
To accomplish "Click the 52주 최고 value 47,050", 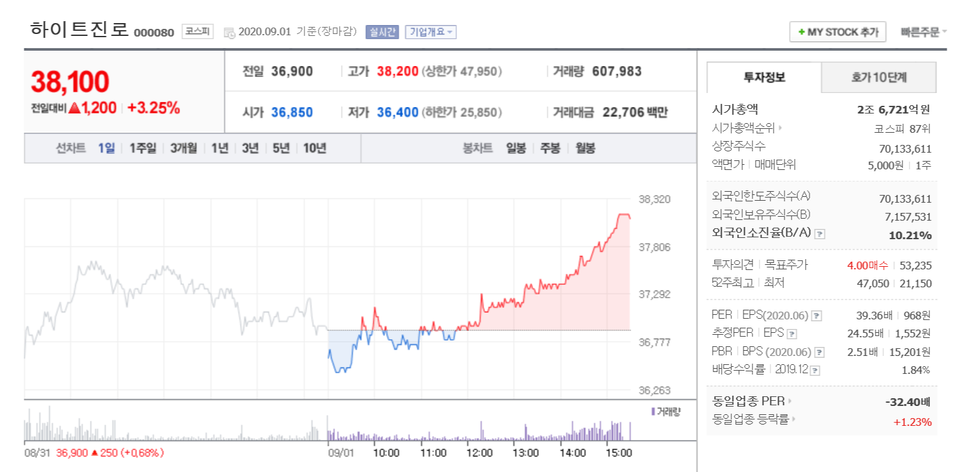I will pyautogui.click(x=873, y=283).
